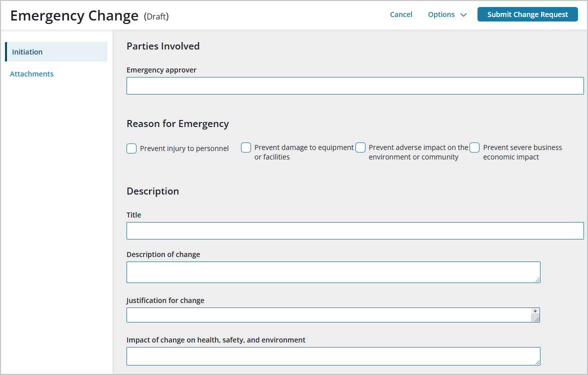Click the "Description" section heading

152,191
